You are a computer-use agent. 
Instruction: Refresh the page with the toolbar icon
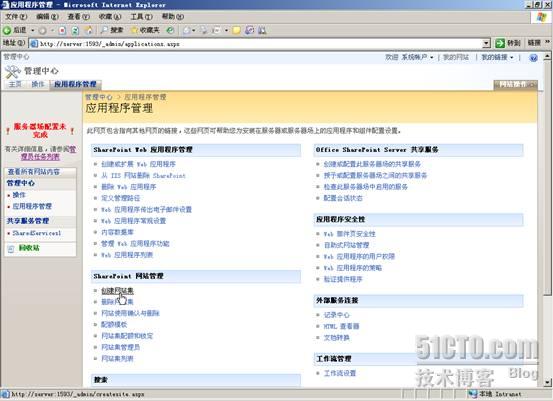point(75,31)
